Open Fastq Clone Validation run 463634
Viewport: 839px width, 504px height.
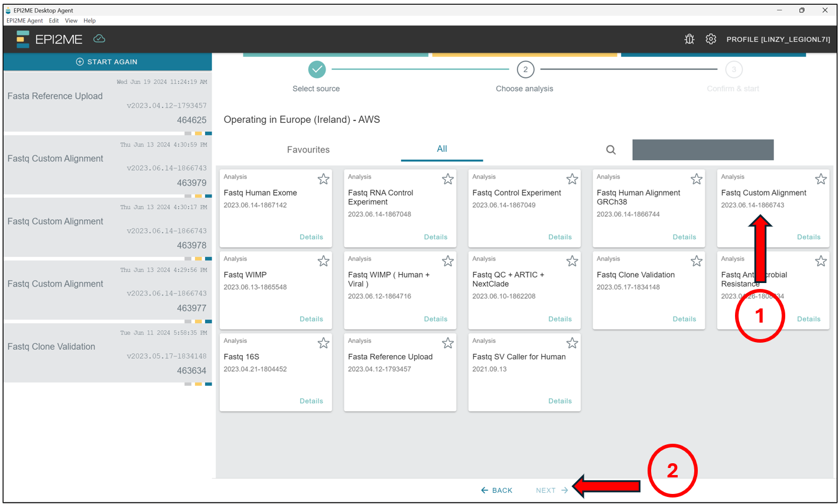tap(108, 354)
